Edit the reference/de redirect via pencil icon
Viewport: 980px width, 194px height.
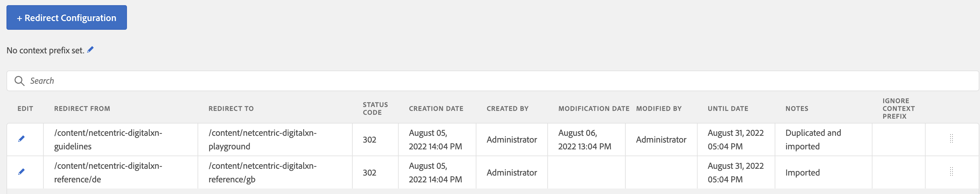[x=21, y=172]
